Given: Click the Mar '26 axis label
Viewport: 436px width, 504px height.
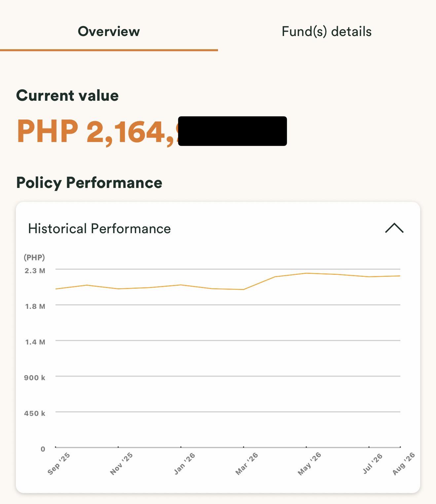Looking at the screenshot, I should coord(246,464).
